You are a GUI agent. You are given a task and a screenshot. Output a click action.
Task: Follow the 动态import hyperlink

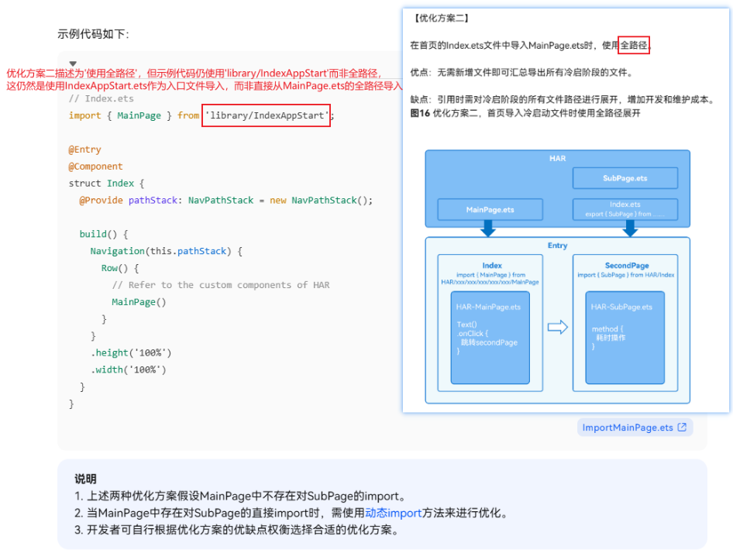[x=393, y=513]
